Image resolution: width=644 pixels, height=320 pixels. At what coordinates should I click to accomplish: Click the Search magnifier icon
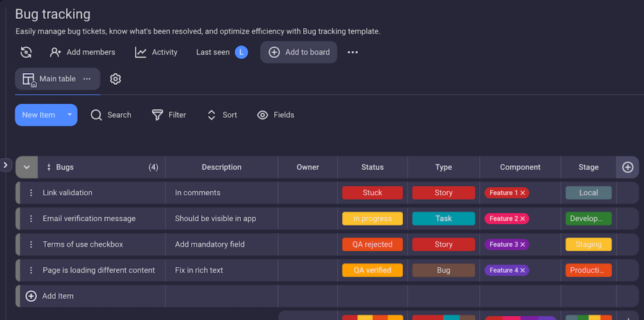96,115
